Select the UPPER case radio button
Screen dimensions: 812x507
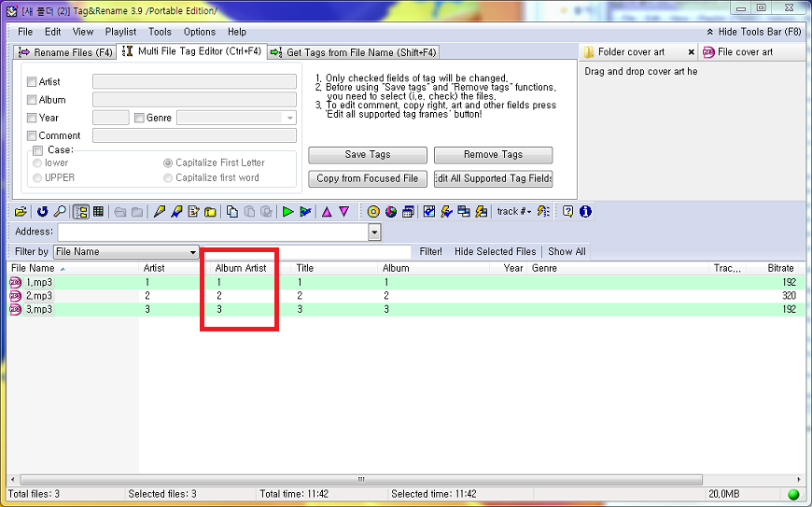pos(37,177)
